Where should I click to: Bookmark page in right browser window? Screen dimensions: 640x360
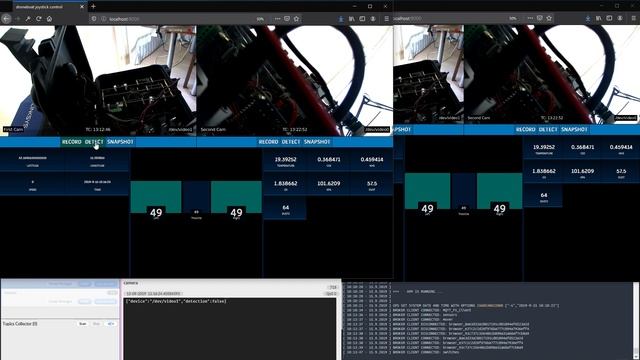[x=549, y=19]
